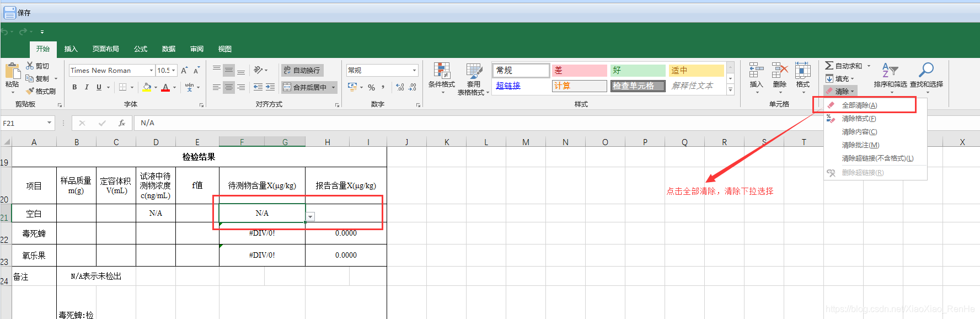Apply percent style
Screen dimensions: 980x319
click(372, 87)
